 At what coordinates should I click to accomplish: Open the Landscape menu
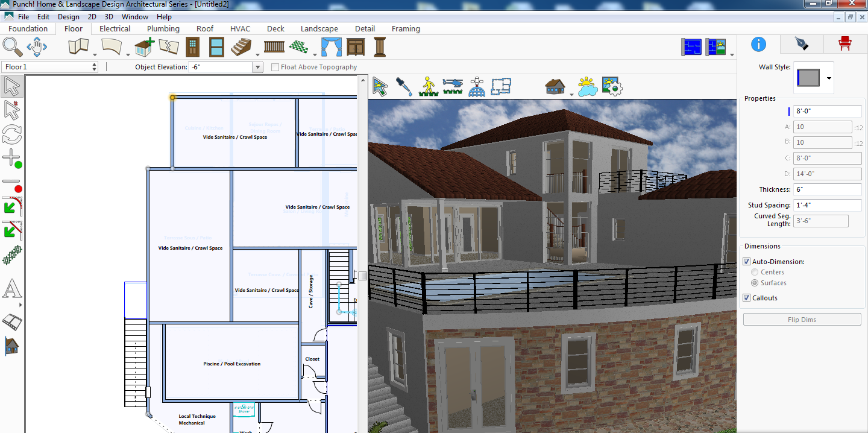coord(319,28)
